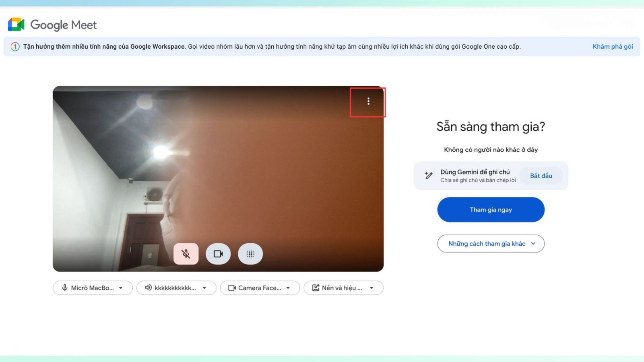Expand the Camera Face dropdown arrow
The width and height of the screenshot is (644, 362).
[x=288, y=288]
